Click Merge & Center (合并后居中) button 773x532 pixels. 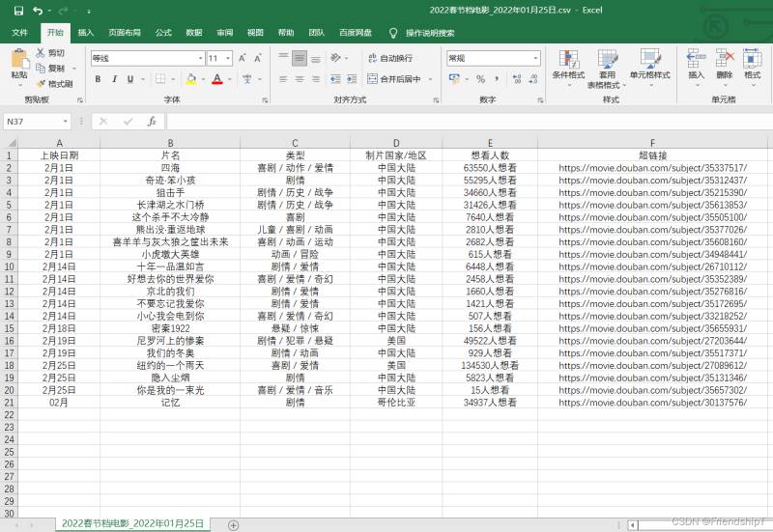click(394, 79)
